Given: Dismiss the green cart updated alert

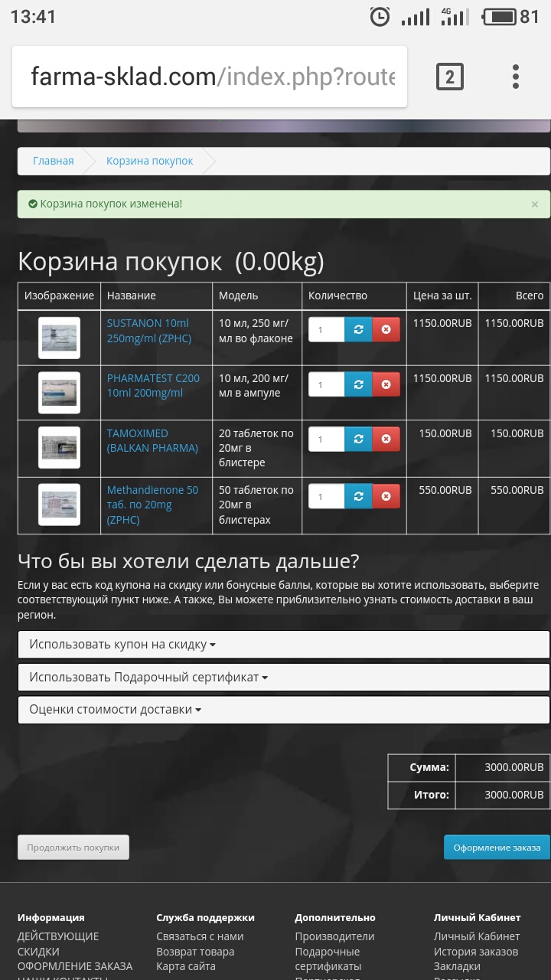Looking at the screenshot, I should click(534, 204).
